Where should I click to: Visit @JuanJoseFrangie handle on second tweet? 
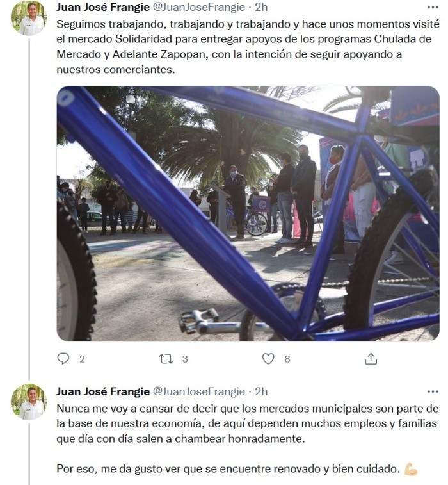[199, 391]
